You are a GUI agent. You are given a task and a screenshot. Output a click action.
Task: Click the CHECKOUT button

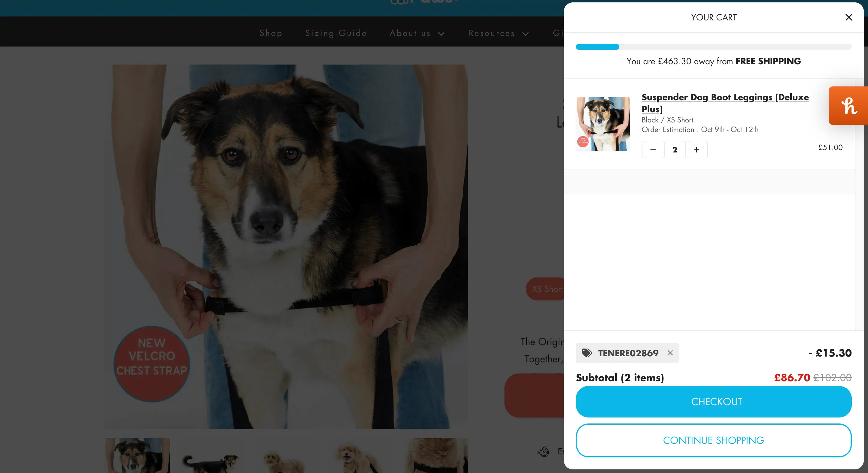[x=713, y=402]
